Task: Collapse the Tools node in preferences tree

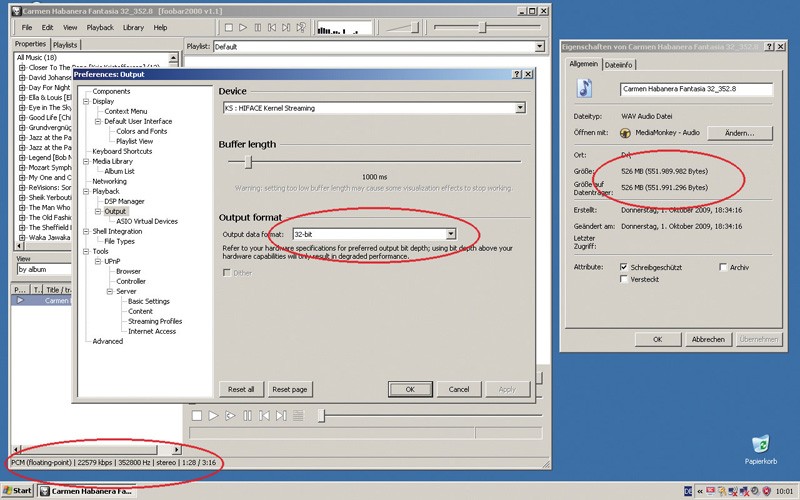Action: 86,252
